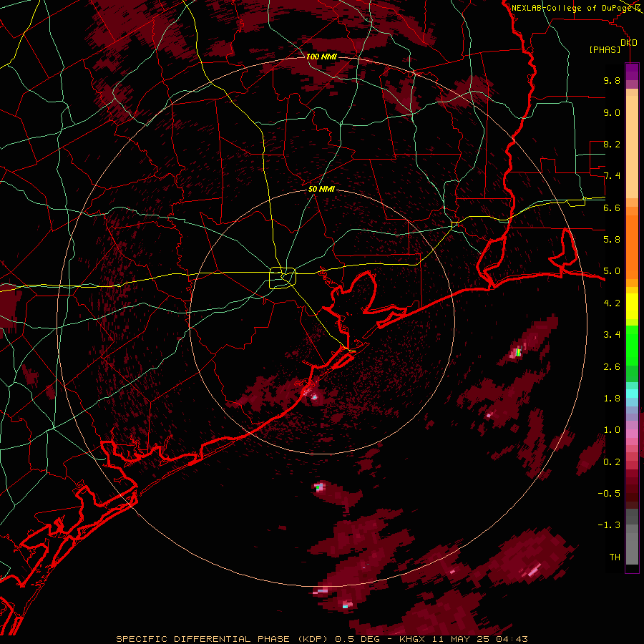644x644 pixels.
Task: Select the 3.4 scale value
Action: [612, 335]
